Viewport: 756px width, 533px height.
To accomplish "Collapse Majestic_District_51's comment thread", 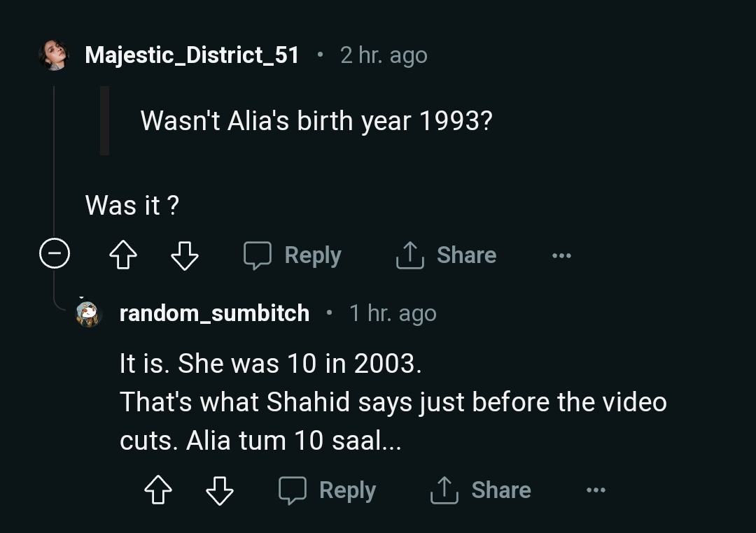I will [55, 255].
